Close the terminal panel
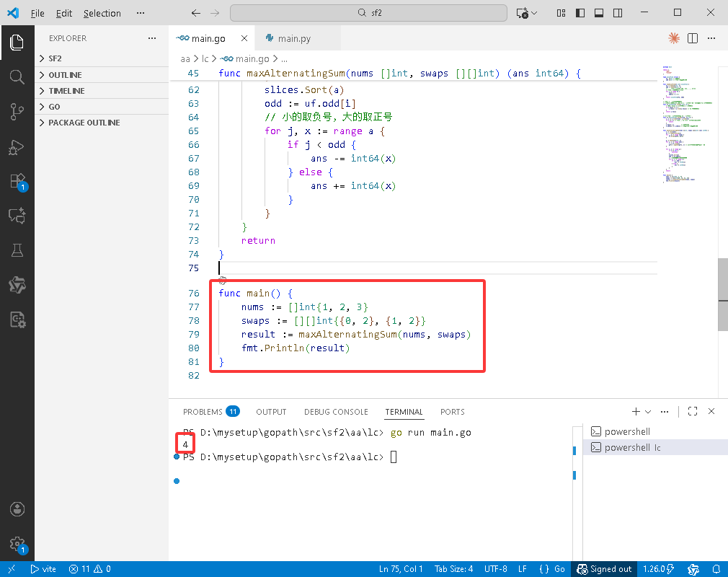 click(711, 411)
